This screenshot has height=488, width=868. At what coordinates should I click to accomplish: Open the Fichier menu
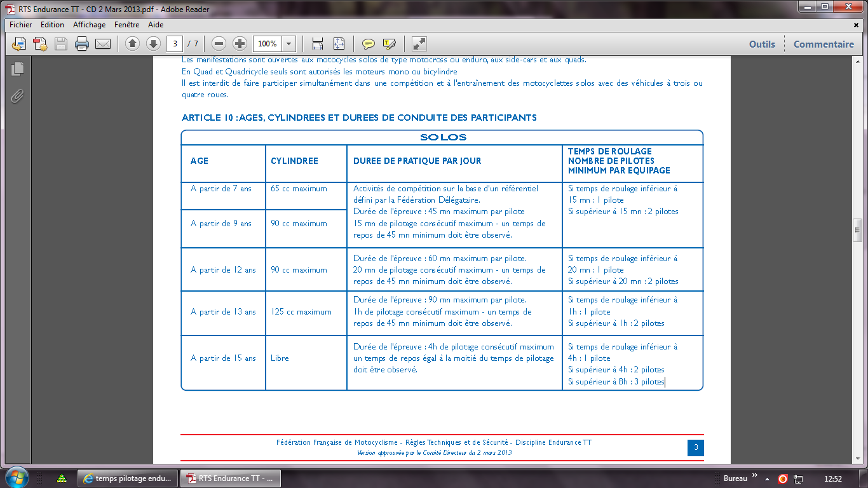click(21, 25)
